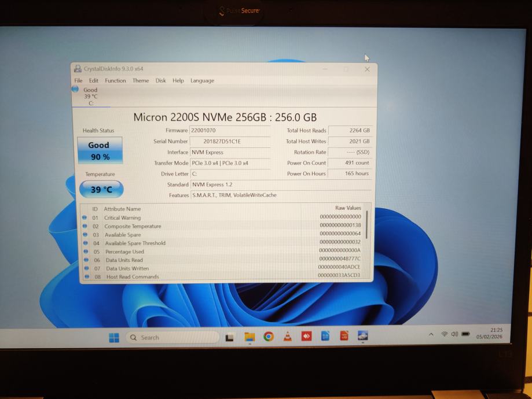
Task: Click the Power On Hours value 165 hours
Action: (x=350, y=173)
